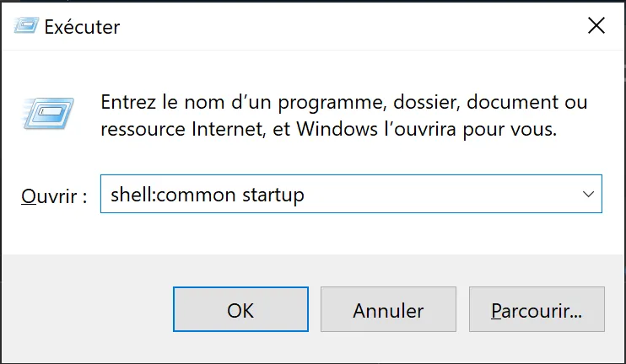The height and width of the screenshot is (364, 626).
Task: Expand the Ouvrir history dropdown arrow
Action: click(x=588, y=194)
